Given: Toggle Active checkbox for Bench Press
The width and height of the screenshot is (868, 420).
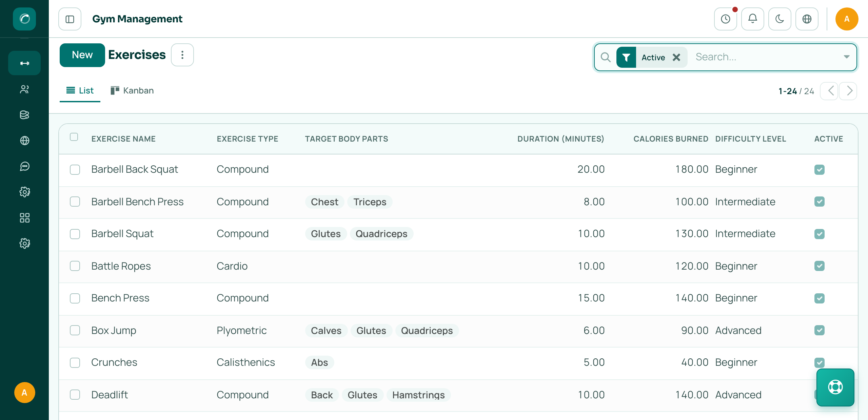Looking at the screenshot, I should [820, 298].
